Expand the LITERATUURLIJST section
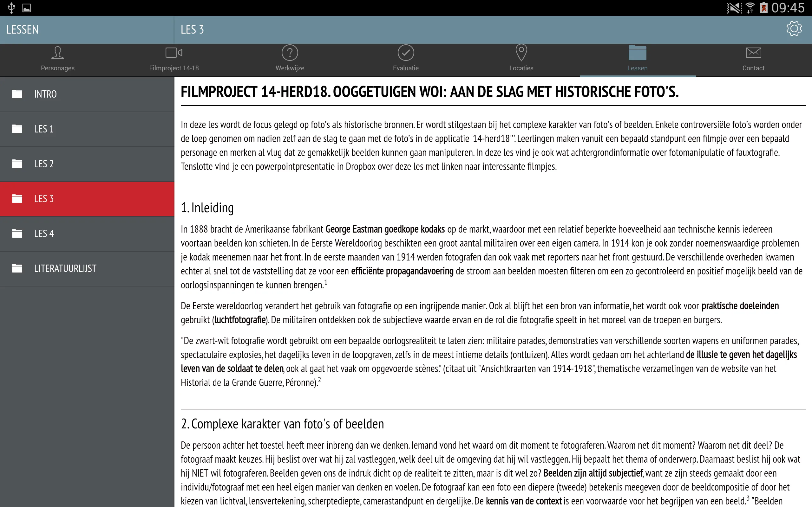 pos(87,268)
